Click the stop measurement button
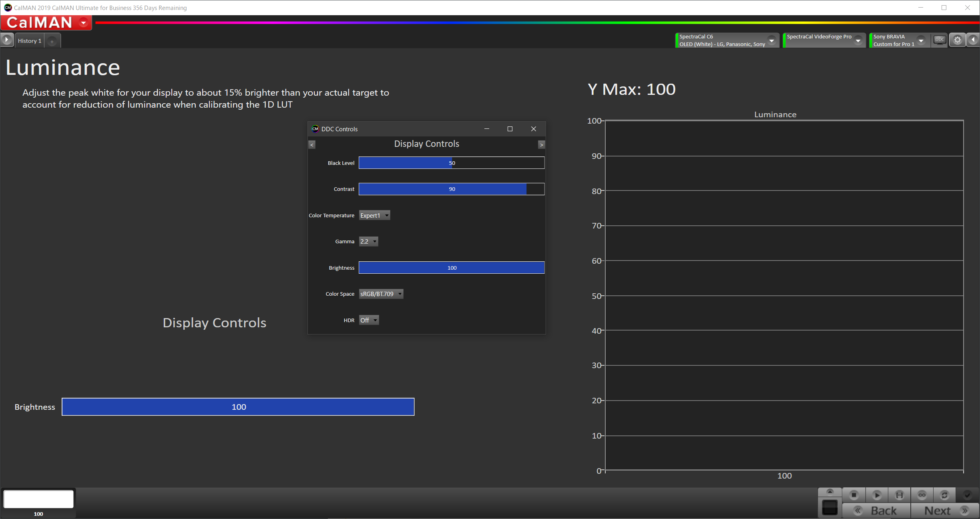This screenshot has width=980, height=519. [854, 495]
